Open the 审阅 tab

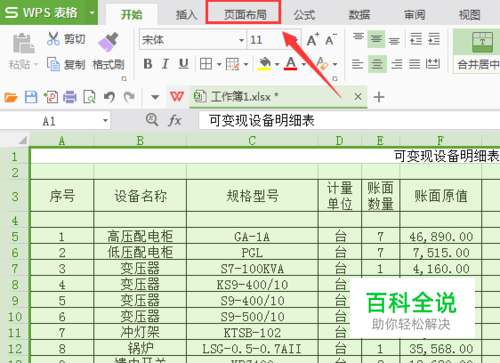(414, 15)
